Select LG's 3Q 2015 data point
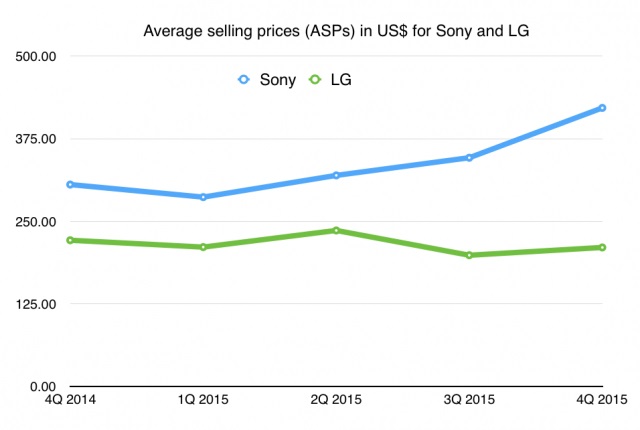 click(x=469, y=255)
